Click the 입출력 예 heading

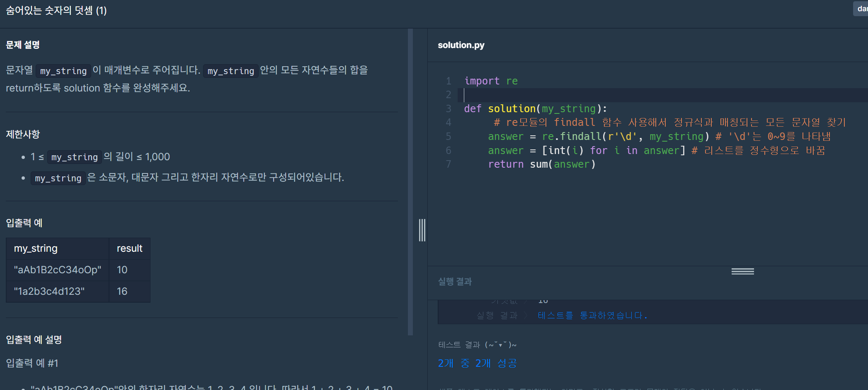pos(24,223)
